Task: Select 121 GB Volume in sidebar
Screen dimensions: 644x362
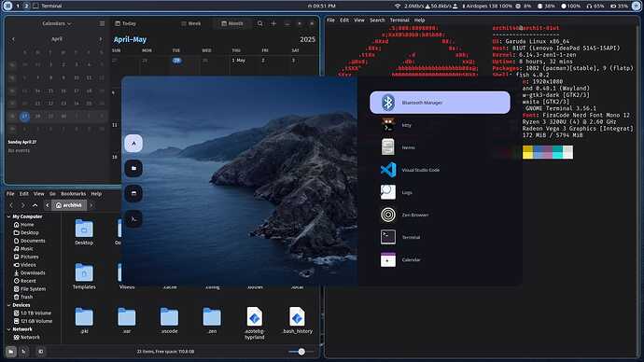Action: [33, 321]
